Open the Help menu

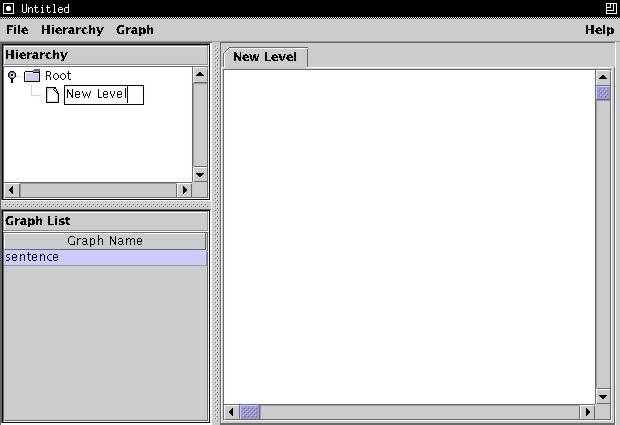(x=599, y=30)
